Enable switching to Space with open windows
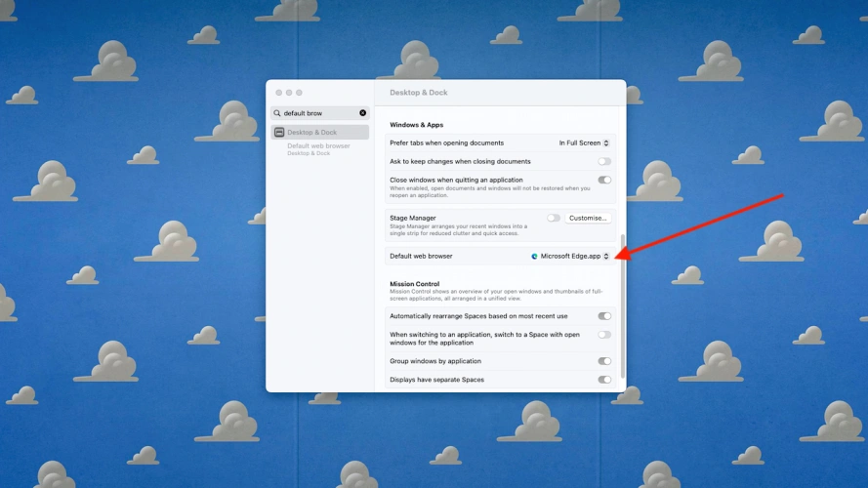Image resolution: width=868 pixels, height=488 pixels. tap(604, 335)
